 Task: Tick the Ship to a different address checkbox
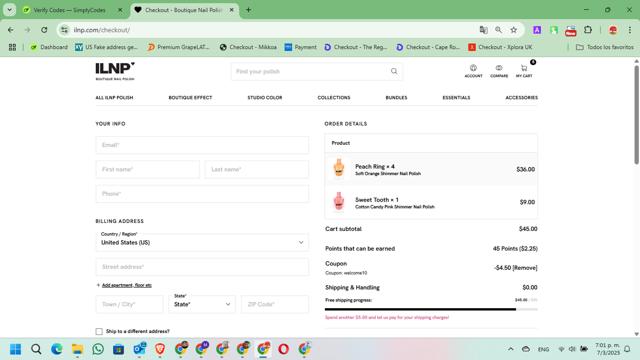click(99, 331)
